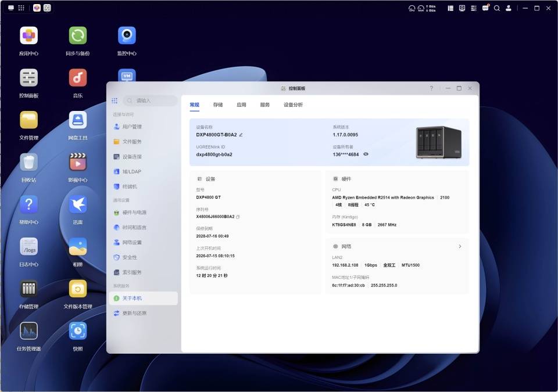Viewport: 558px width, 392px height.
Task: Open 硬件与电源 in the sidebar
Action: (143, 213)
